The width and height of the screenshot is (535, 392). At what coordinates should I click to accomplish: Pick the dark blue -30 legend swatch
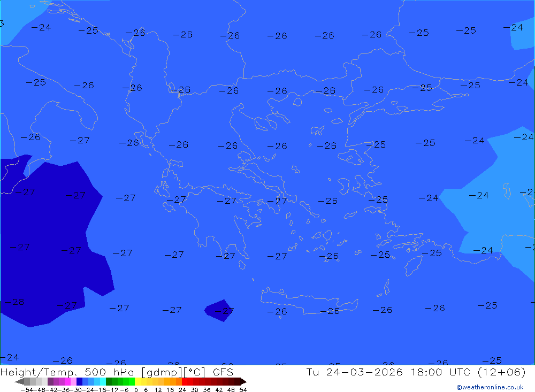[79, 381]
